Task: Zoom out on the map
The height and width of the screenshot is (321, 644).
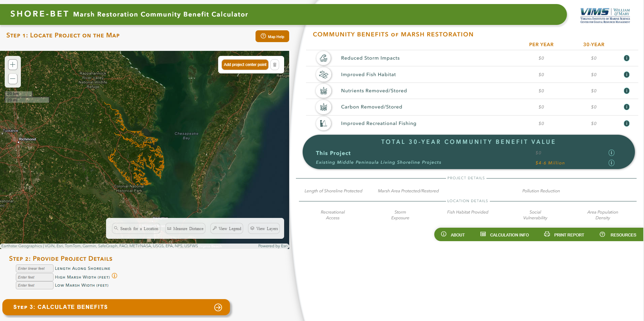Action: 12,78
